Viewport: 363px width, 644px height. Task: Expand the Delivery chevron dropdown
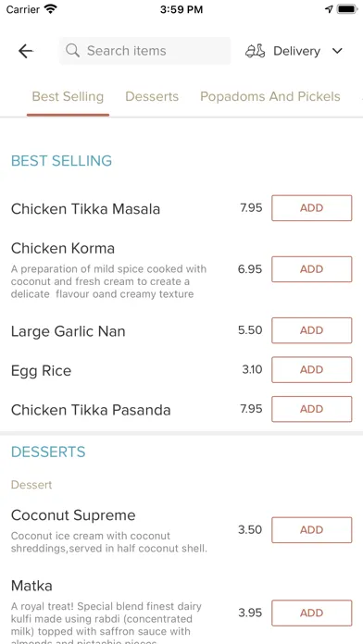[x=337, y=51]
